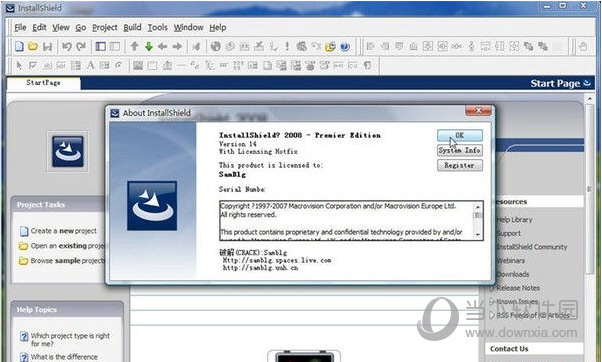The image size is (602, 362).
Task: Open the 'What is the difference' help topic
Action: [64, 357]
